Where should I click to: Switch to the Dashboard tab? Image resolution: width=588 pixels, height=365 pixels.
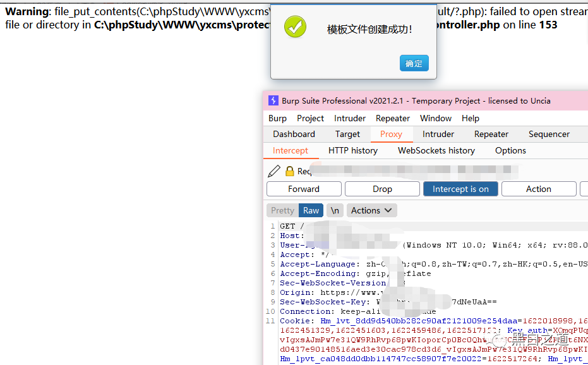294,134
